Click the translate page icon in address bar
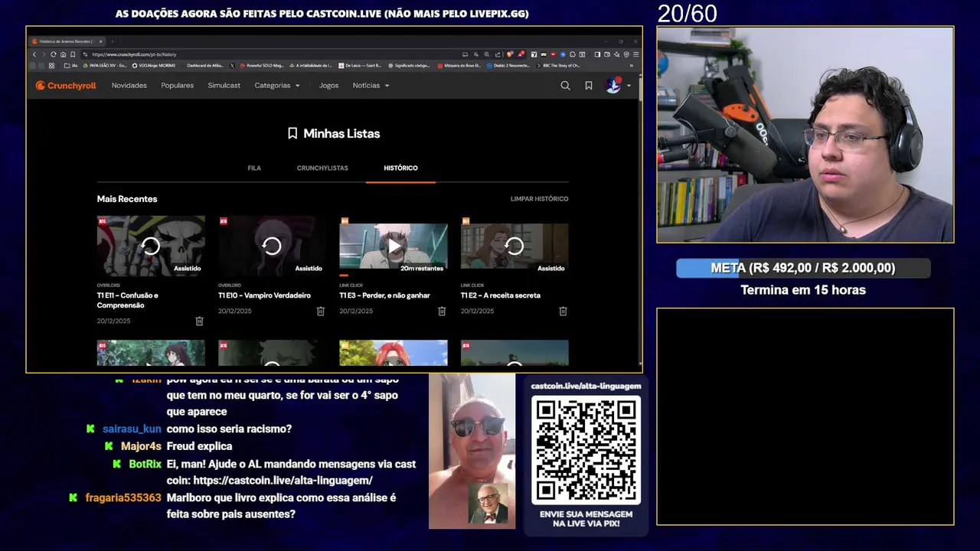The width and height of the screenshot is (980, 551). tap(476, 54)
